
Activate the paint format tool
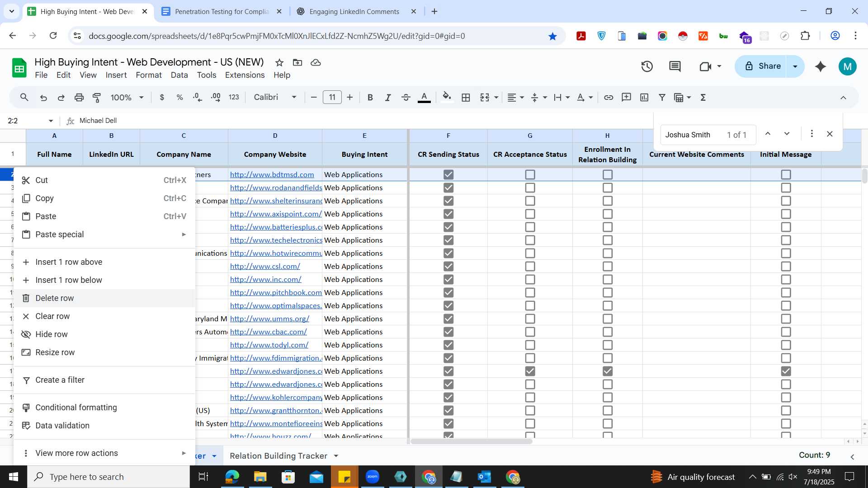(x=97, y=98)
